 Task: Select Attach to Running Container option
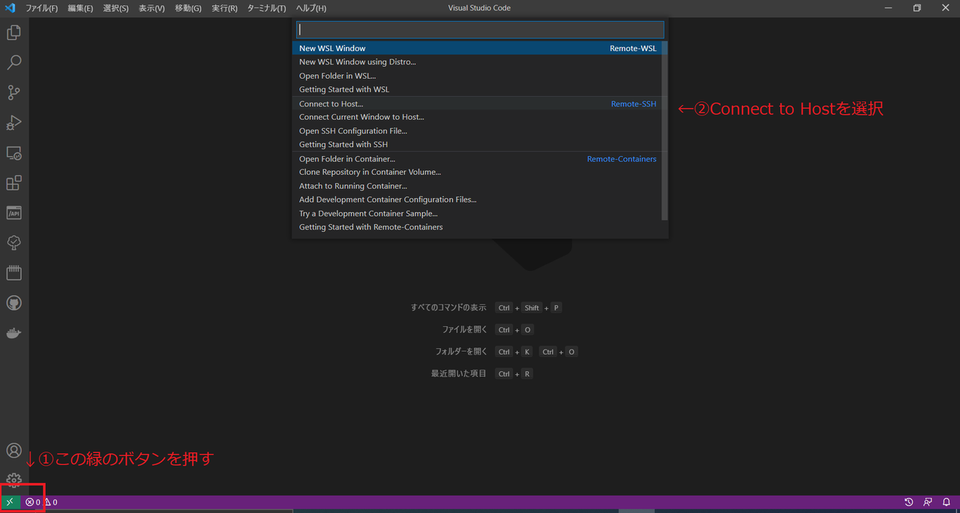point(478,186)
